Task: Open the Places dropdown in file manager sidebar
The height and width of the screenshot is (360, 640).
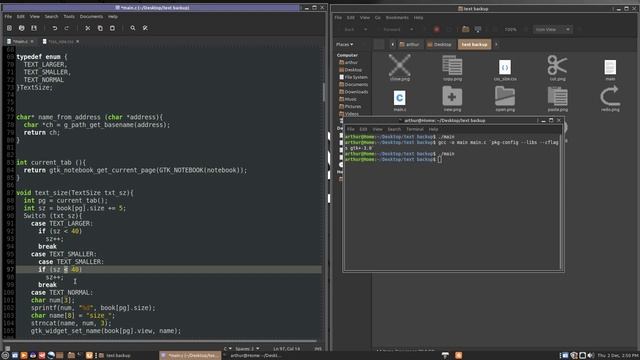Action: [344, 44]
